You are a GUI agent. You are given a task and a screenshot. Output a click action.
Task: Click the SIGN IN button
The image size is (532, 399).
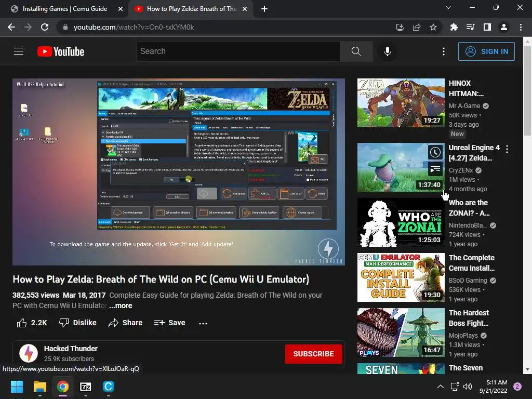(x=486, y=51)
